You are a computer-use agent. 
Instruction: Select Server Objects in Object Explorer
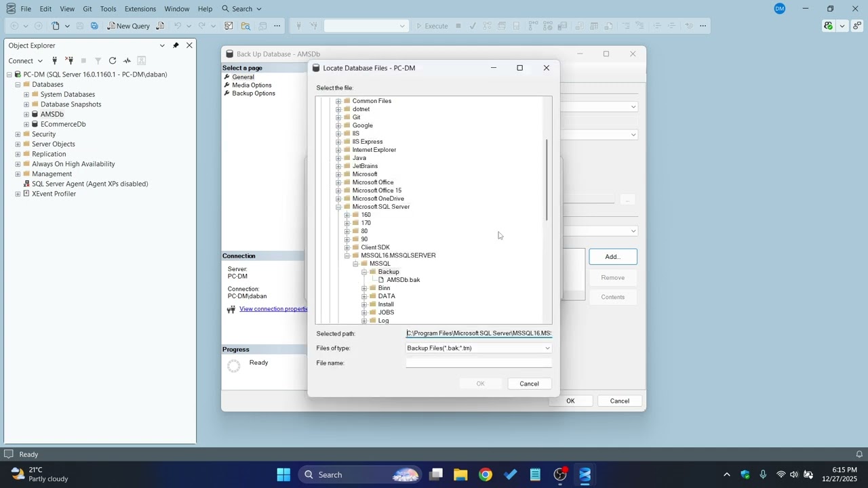pos(53,144)
